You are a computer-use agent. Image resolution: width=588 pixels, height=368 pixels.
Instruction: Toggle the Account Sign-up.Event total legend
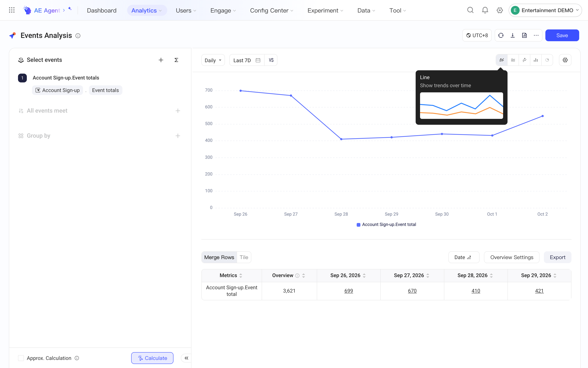coord(386,224)
